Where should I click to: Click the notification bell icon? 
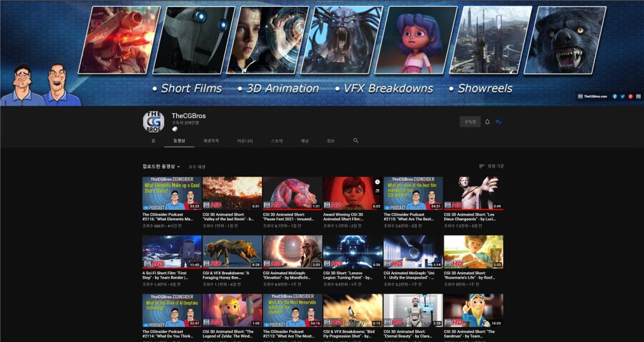point(487,122)
